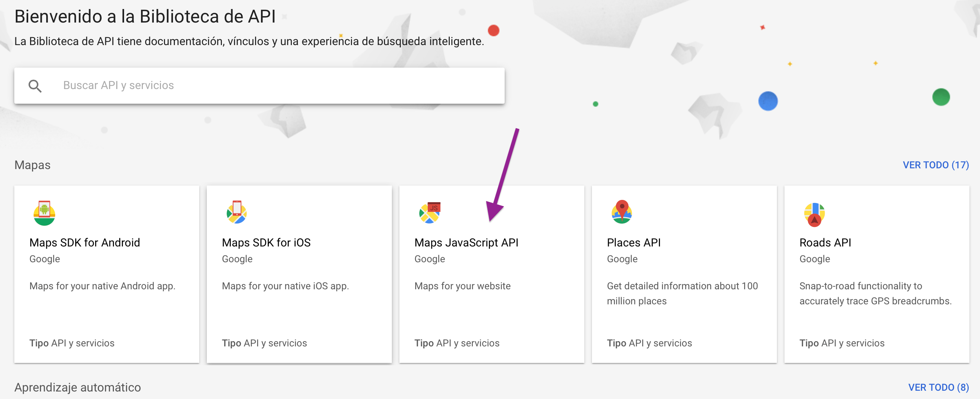Click VER TODO (17) for Mapas

tap(936, 165)
